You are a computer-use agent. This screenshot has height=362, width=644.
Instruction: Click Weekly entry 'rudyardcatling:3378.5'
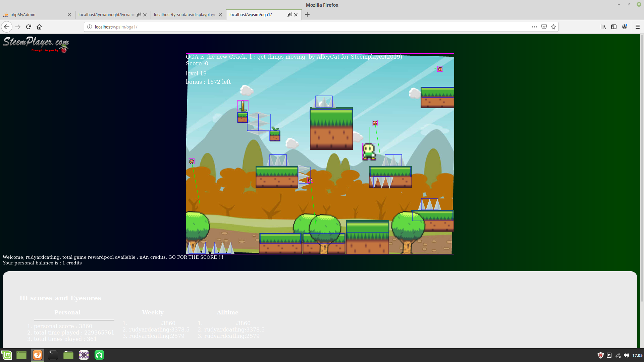point(159,329)
